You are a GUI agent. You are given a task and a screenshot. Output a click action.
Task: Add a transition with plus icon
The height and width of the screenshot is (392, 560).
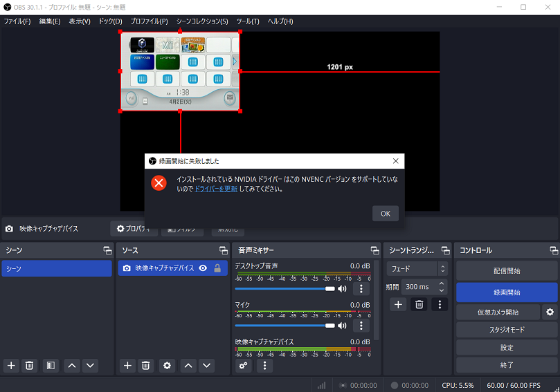pyautogui.click(x=398, y=304)
